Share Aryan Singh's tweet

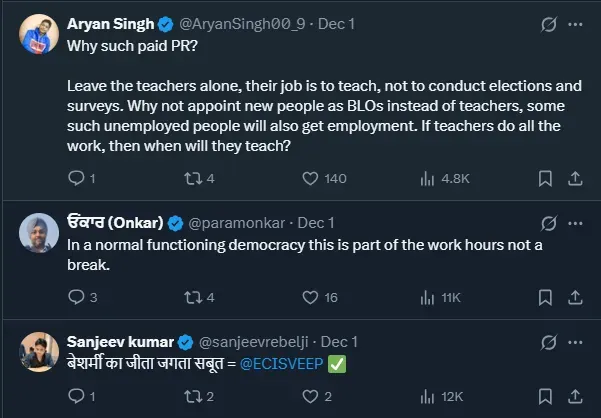(575, 179)
